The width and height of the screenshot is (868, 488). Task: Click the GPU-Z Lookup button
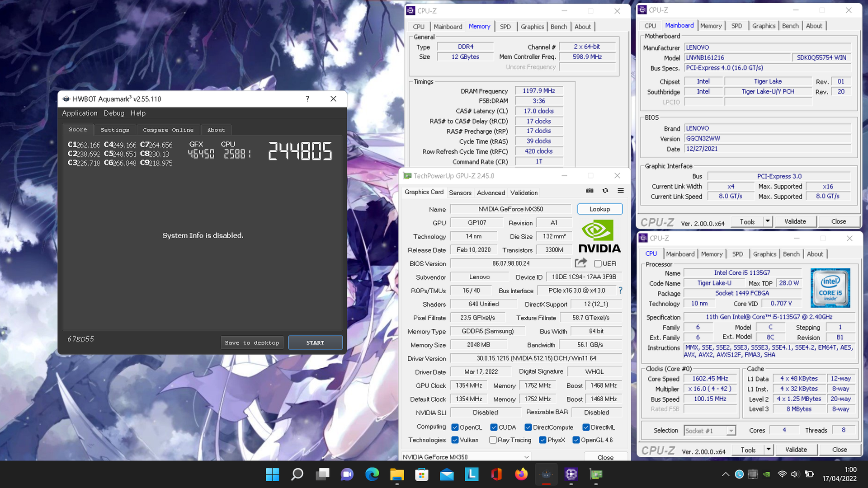click(599, 209)
